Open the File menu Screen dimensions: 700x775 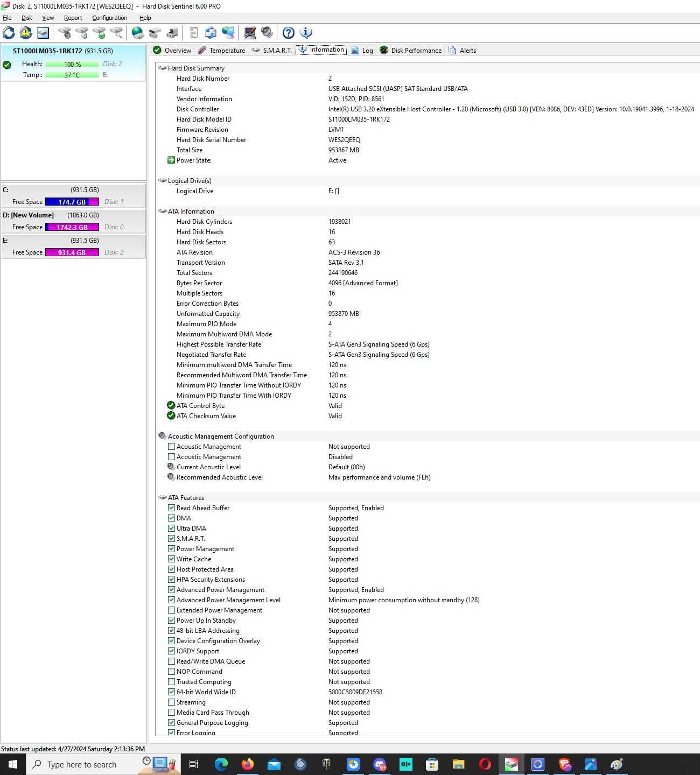tap(7, 18)
